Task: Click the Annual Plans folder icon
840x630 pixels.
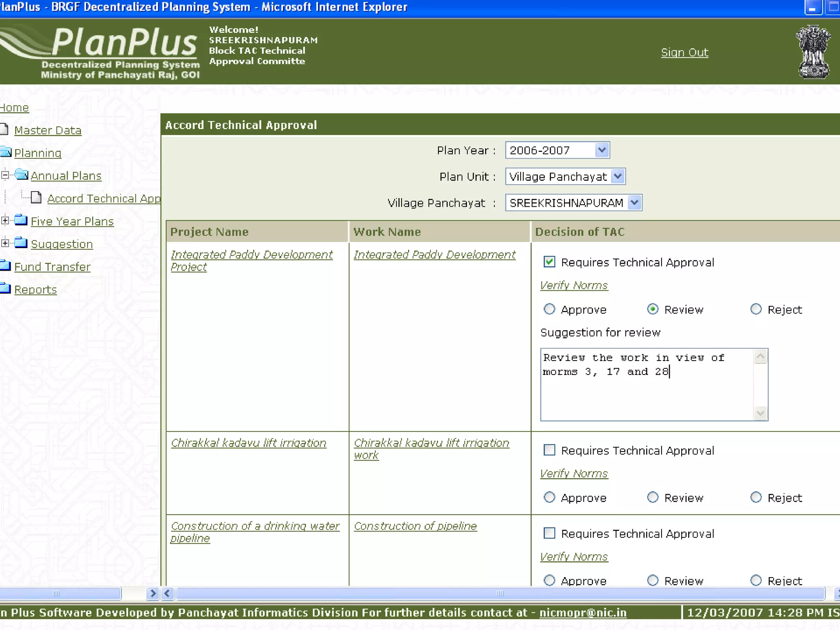Action: tap(21, 175)
